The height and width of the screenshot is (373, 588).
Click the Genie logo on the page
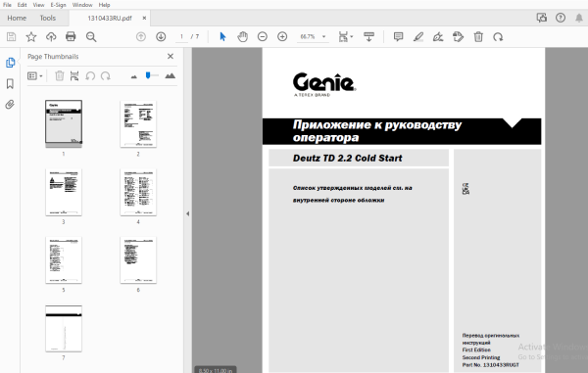324,84
